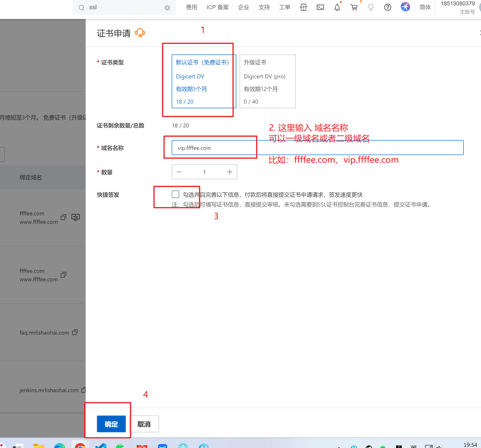Screen dimensions: 481x448
Task: Increase quantity with the plus button
Action: pyautogui.click(x=230, y=172)
